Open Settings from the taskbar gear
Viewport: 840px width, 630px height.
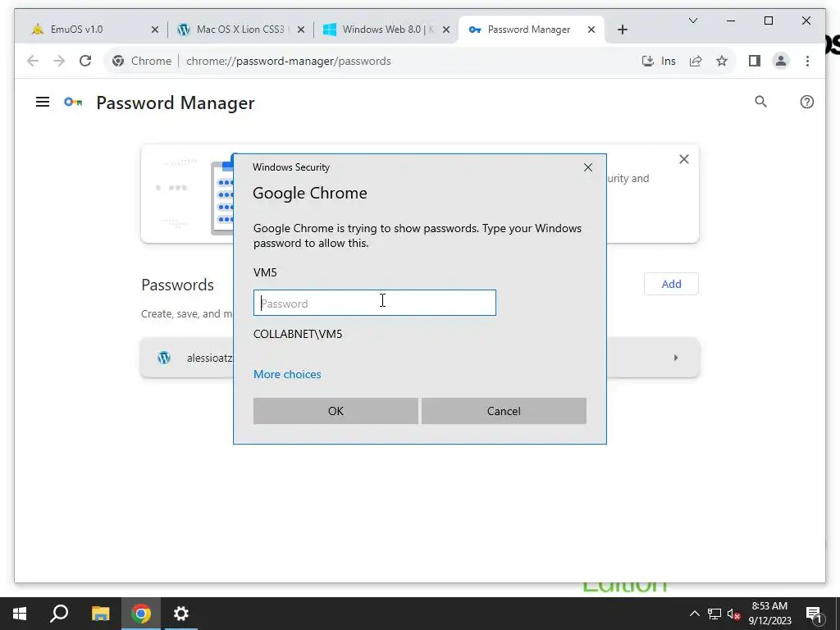click(x=181, y=614)
